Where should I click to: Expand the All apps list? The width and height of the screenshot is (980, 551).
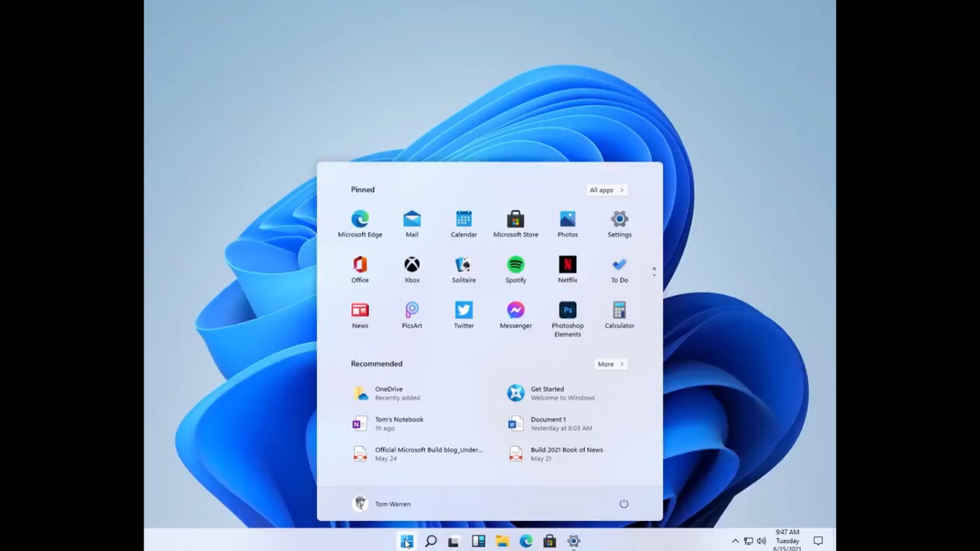point(606,190)
